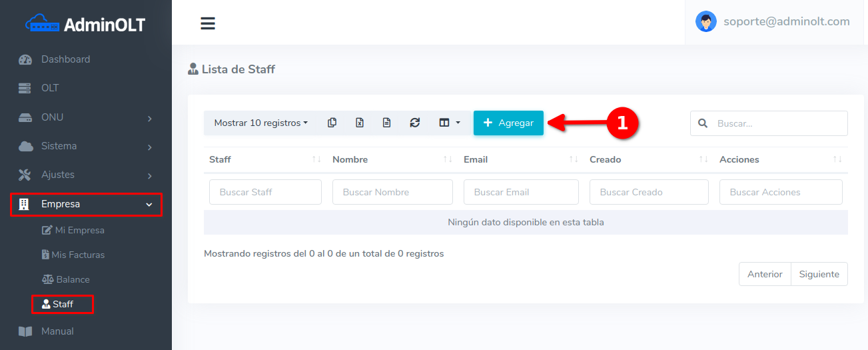This screenshot has height=350, width=868.
Task: Click the Siguiente pagination button
Action: point(819,274)
